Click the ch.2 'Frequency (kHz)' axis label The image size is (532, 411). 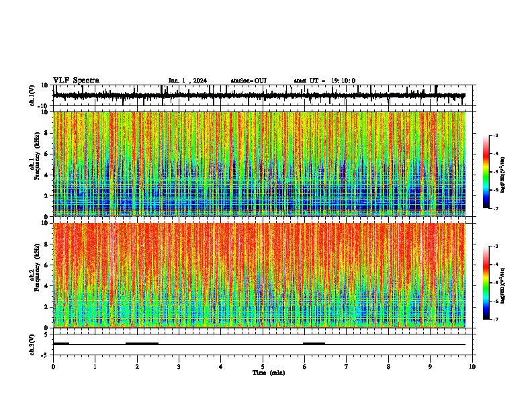(37, 267)
